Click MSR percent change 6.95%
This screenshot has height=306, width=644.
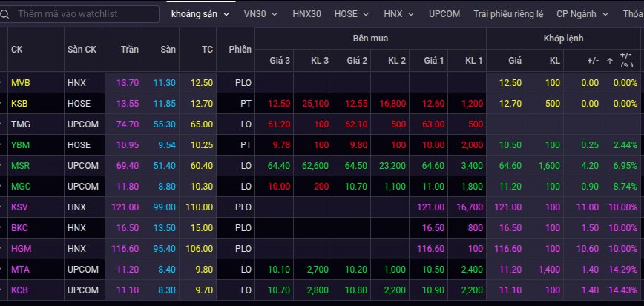(x=625, y=166)
